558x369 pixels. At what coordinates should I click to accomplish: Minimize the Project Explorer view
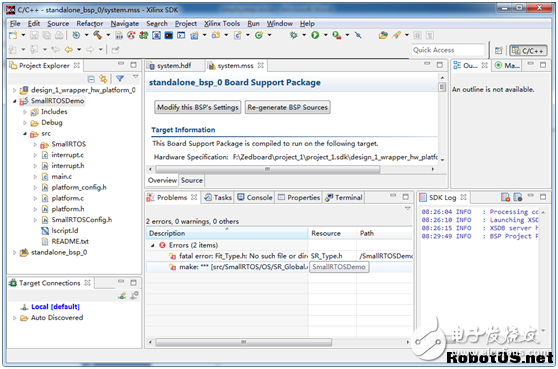121,64
